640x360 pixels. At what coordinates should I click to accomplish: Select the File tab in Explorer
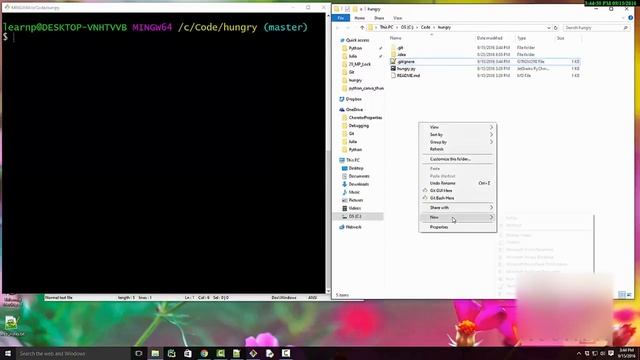pos(340,18)
